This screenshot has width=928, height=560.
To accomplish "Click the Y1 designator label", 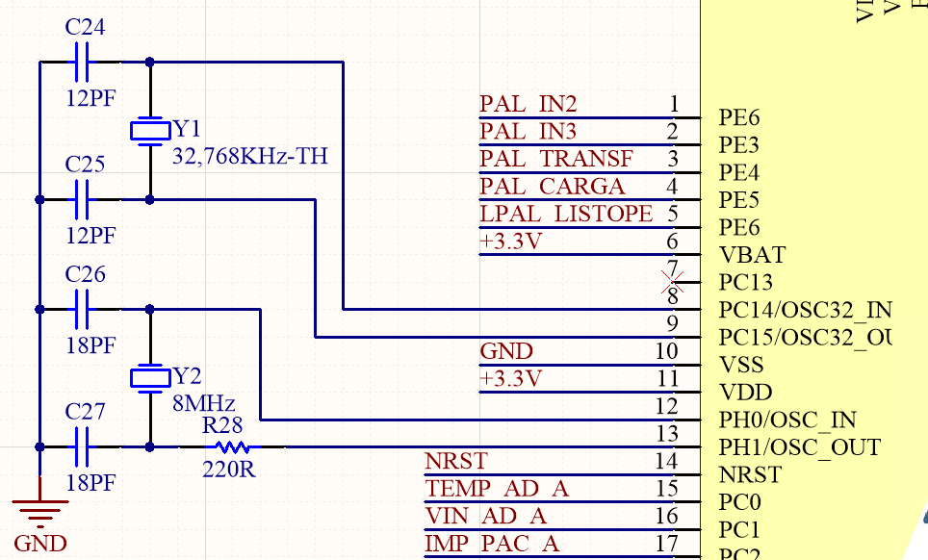I will [187, 129].
